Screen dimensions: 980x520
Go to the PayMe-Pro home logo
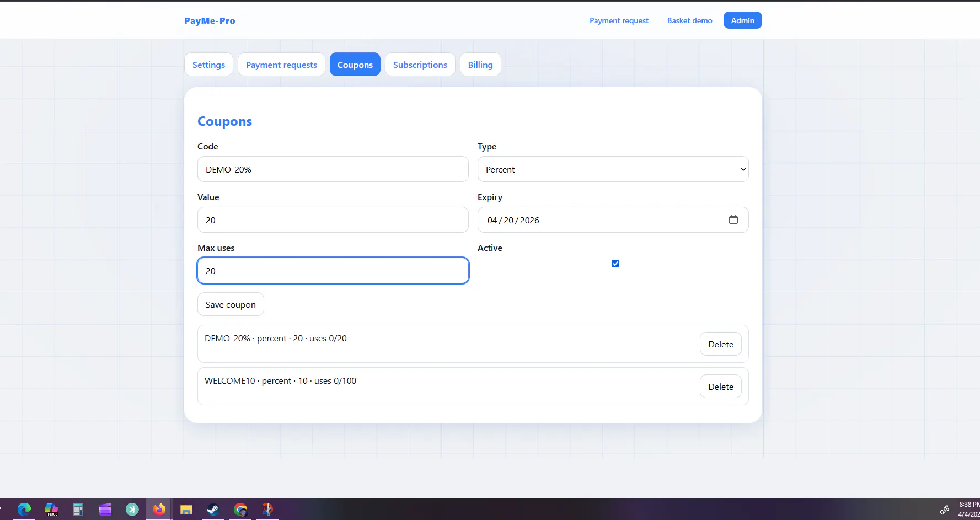pyautogui.click(x=210, y=21)
